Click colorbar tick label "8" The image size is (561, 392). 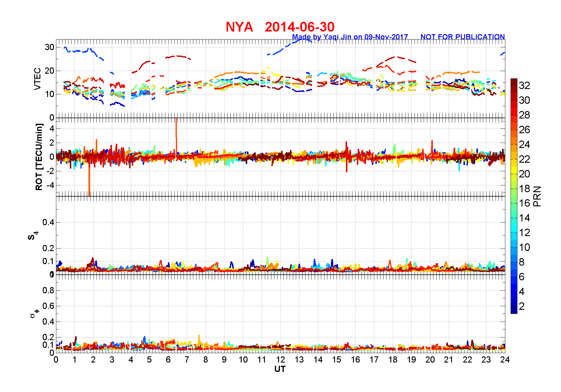(522, 262)
